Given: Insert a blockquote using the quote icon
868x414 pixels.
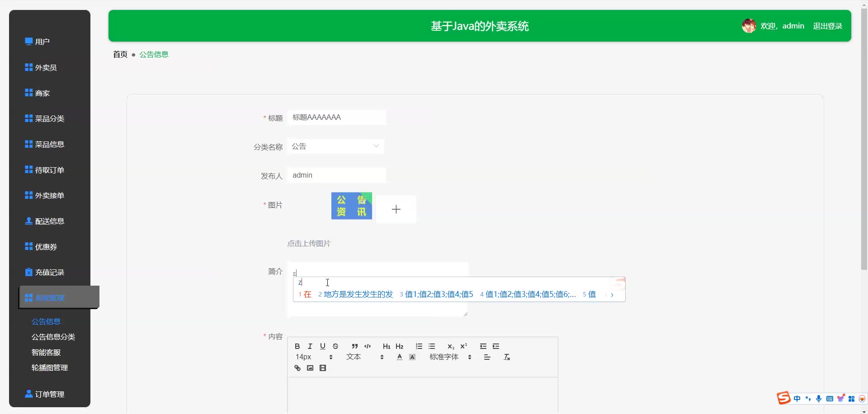Looking at the screenshot, I should click(x=354, y=346).
